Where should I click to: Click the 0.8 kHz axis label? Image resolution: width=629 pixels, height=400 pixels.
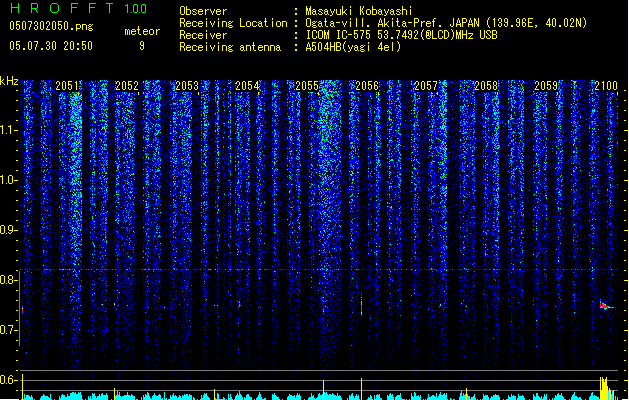[x=9, y=280]
